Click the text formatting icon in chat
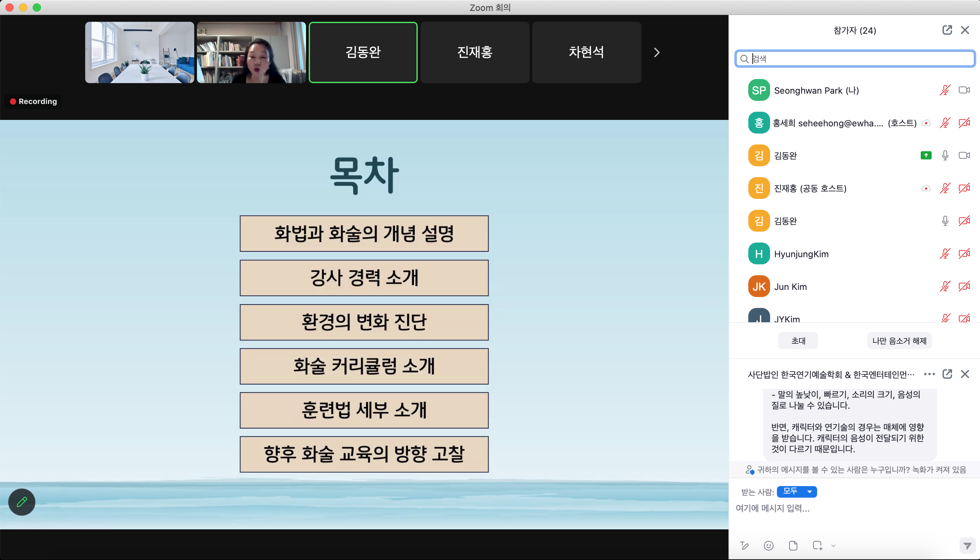Image resolution: width=980 pixels, height=560 pixels. pyautogui.click(x=744, y=545)
